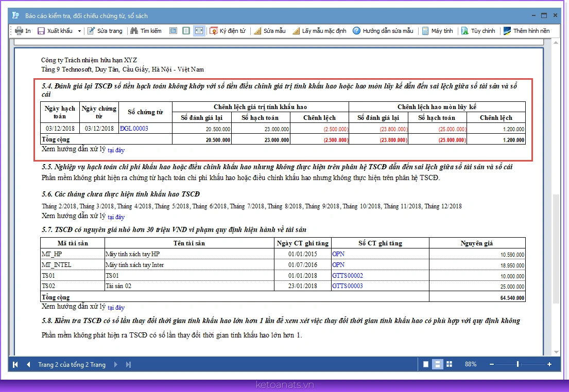Go to the first page

point(15,364)
